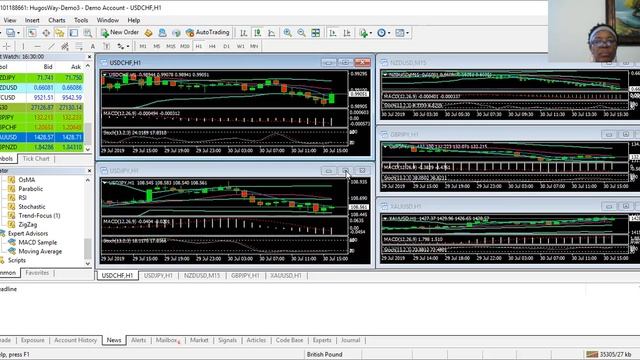Tile chart windows icon
Screen dimensions: 640x360
pos(316,33)
